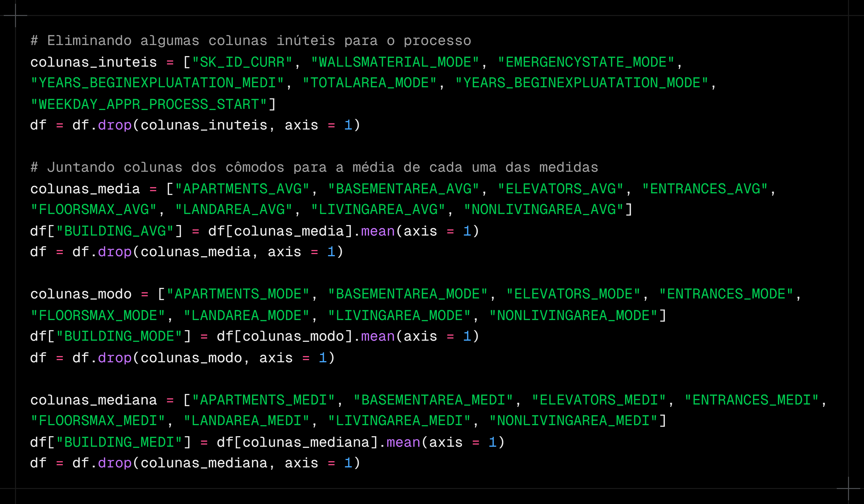The width and height of the screenshot is (864, 504).
Task: Click the string "LANDAREA_AVG"
Action: coord(234,210)
